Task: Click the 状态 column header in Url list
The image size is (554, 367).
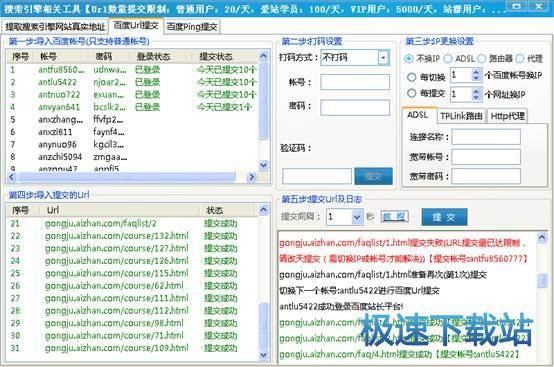Action: [228, 210]
